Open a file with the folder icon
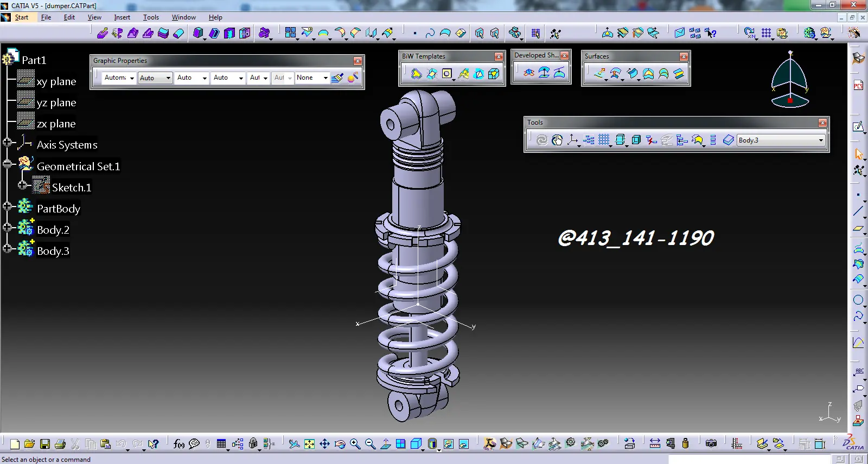Screen dimensions: 868x464 tap(30, 444)
